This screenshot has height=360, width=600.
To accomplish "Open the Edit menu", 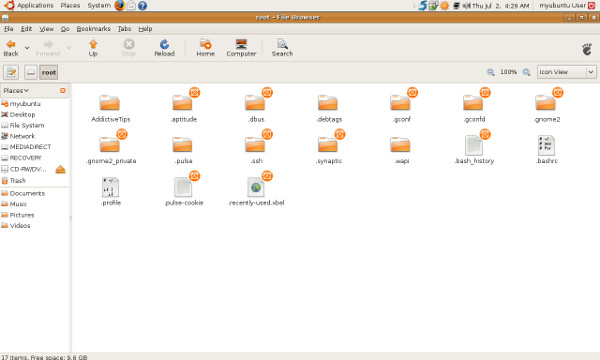I will pos(26,29).
